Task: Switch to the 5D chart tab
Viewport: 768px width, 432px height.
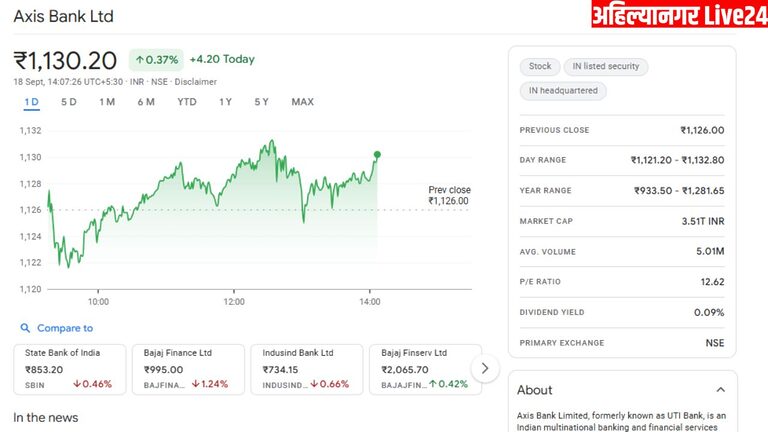Action: pyautogui.click(x=69, y=102)
